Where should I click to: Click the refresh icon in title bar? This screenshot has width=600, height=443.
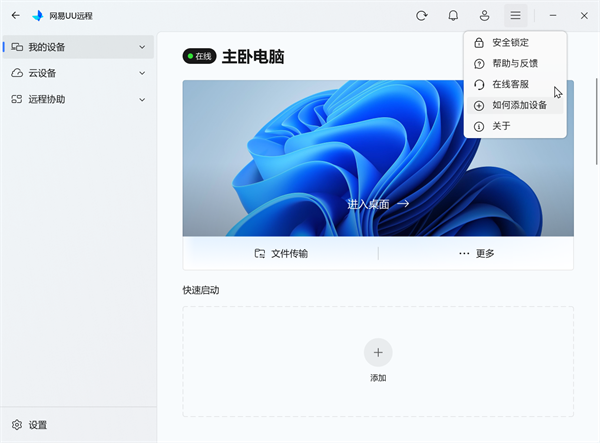(x=422, y=16)
